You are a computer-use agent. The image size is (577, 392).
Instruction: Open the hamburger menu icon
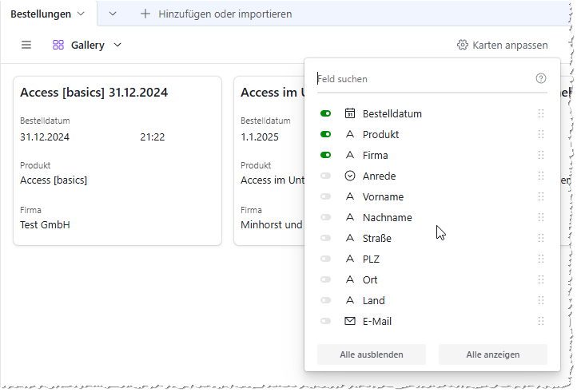click(26, 45)
